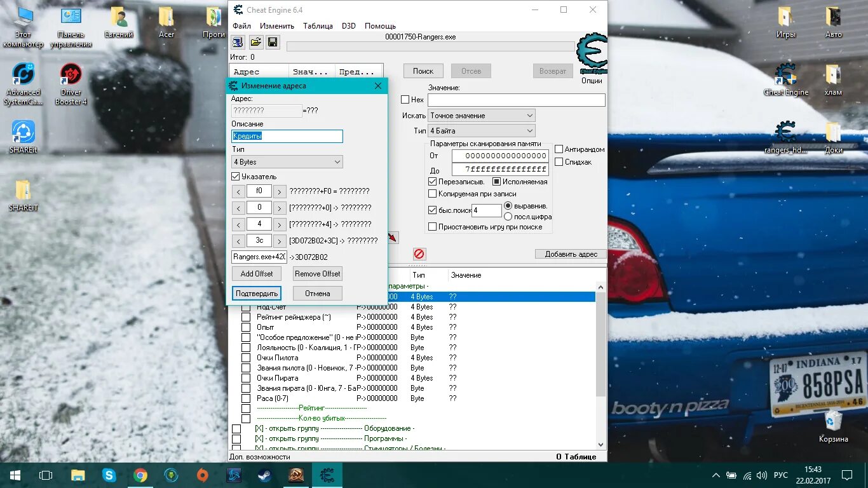Open Driver Booster 4 desktop icon
Viewport: 868px width, 488px height.
pyautogui.click(x=71, y=84)
